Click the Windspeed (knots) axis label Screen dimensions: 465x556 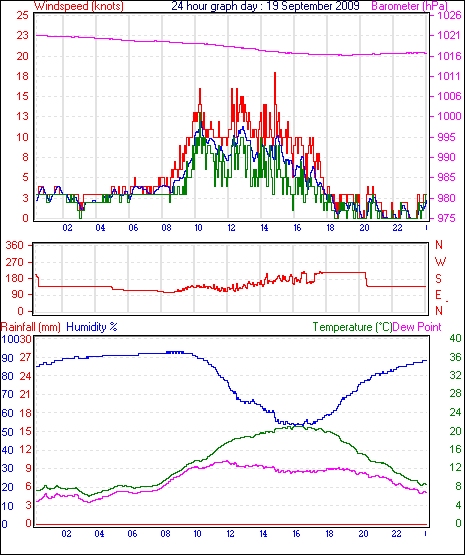tap(79, 6)
